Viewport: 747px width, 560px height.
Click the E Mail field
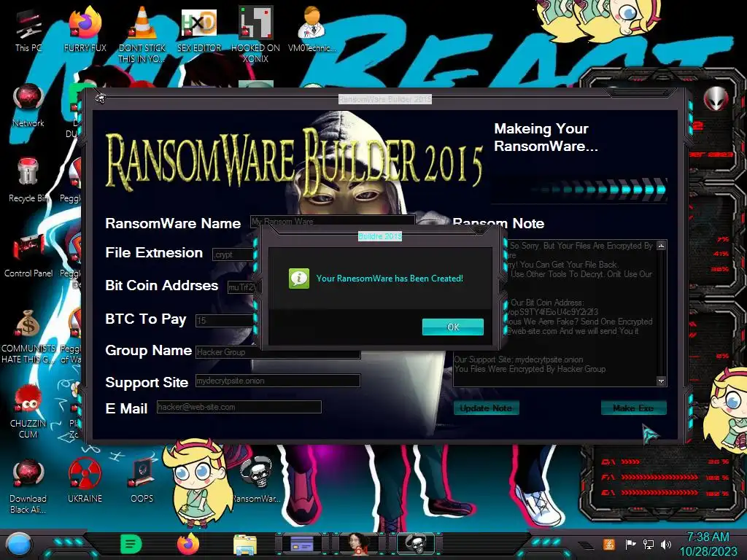point(239,407)
